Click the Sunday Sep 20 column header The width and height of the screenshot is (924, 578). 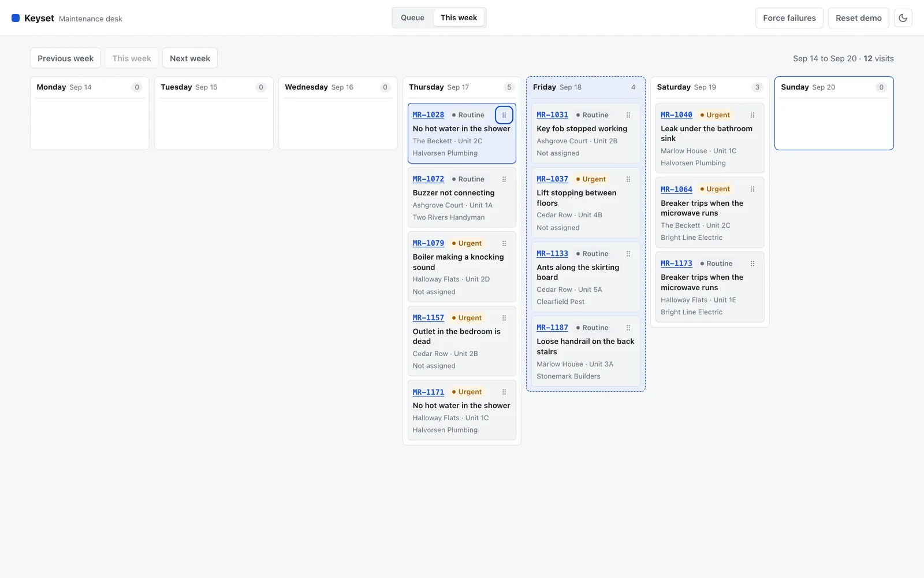[x=834, y=87]
